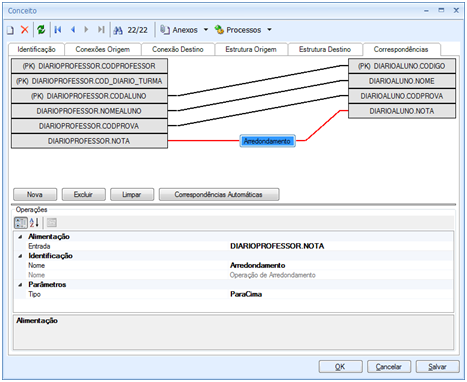Click Entrada value DIARIOPROFESSOR.NOTA
Image resolution: width=467 pixels, height=382 pixels.
(x=277, y=246)
